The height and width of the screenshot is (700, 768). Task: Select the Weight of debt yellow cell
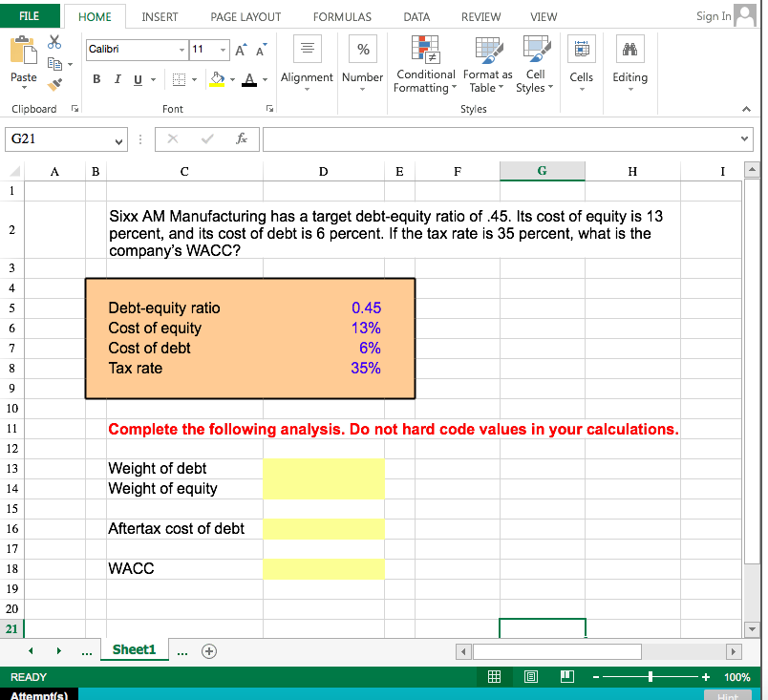pos(324,469)
